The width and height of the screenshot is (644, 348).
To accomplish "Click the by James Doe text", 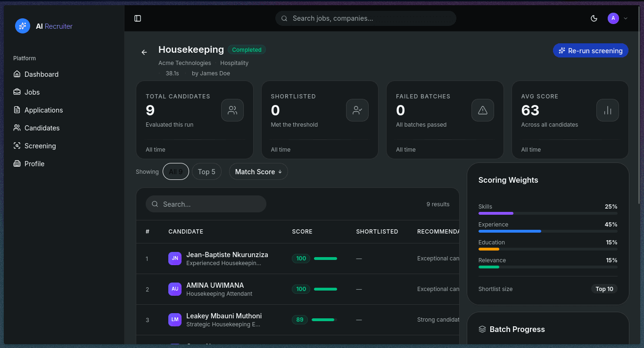I will pyautogui.click(x=211, y=73).
